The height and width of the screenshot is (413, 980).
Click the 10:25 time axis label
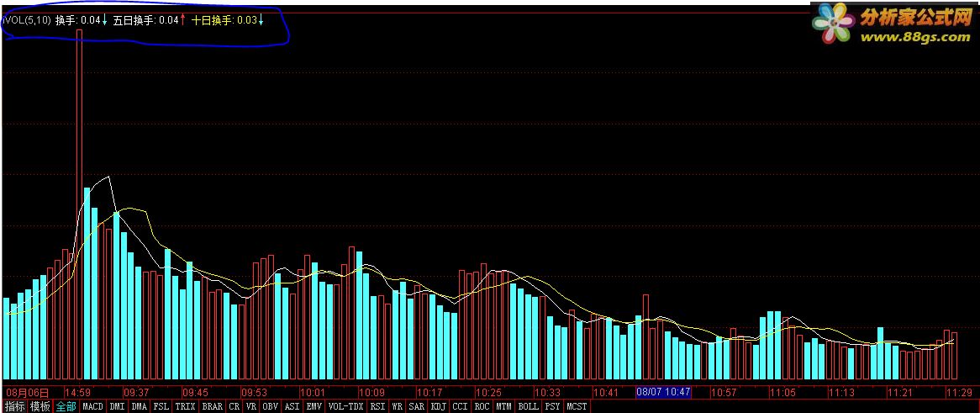coord(489,392)
